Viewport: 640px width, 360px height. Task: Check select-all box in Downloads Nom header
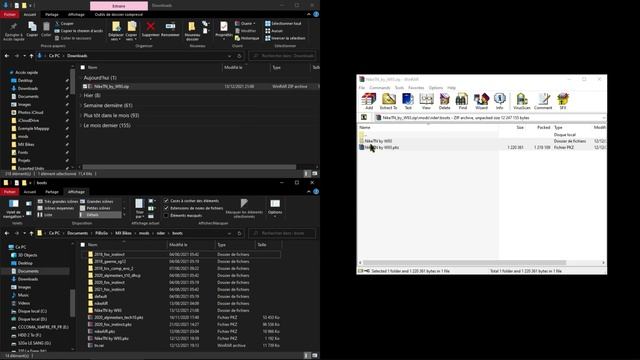click(x=83, y=67)
